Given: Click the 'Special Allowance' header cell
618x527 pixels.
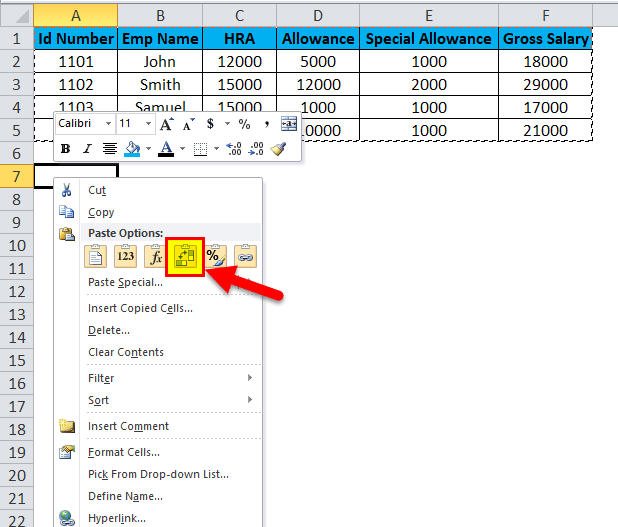Looking at the screenshot, I should [429, 39].
